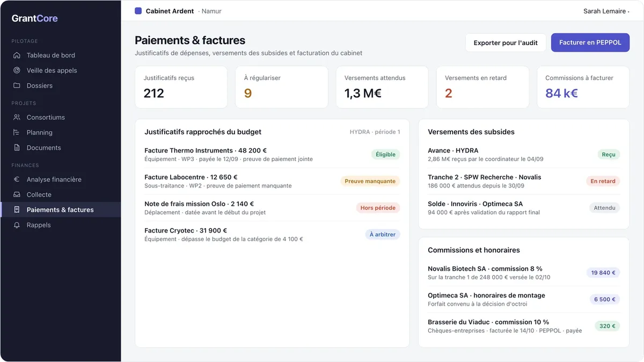
Task: Click the Hors période badge
Action: (378, 208)
